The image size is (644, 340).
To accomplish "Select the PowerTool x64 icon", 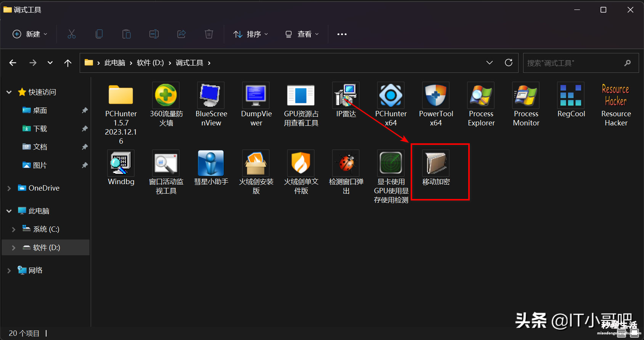I will click(x=436, y=95).
